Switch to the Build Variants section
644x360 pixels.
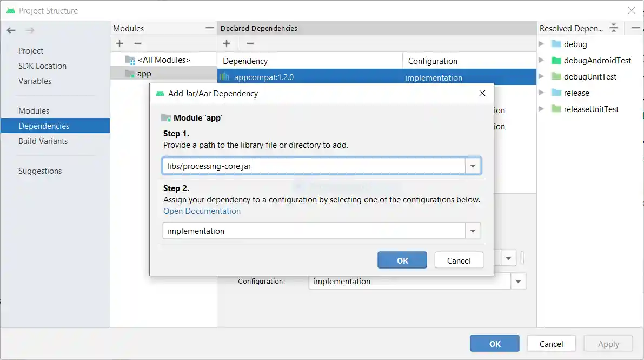(43, 141)
